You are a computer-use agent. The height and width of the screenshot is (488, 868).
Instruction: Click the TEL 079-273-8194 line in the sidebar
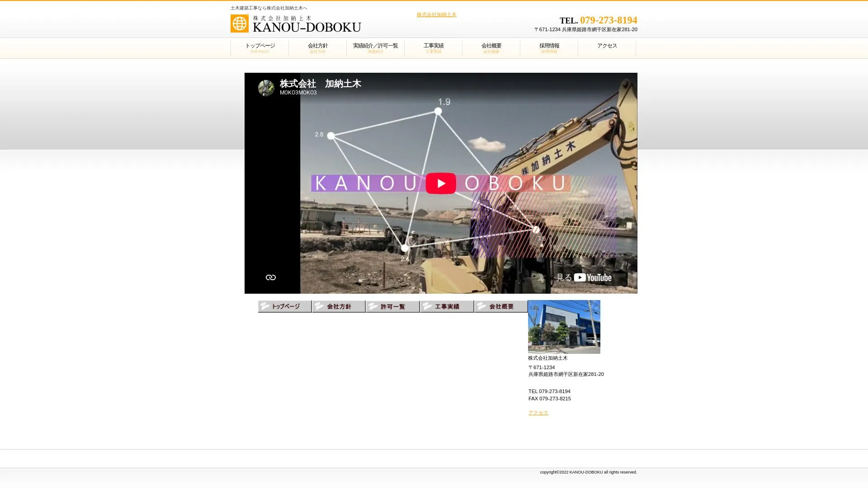(x=549, y=391)
